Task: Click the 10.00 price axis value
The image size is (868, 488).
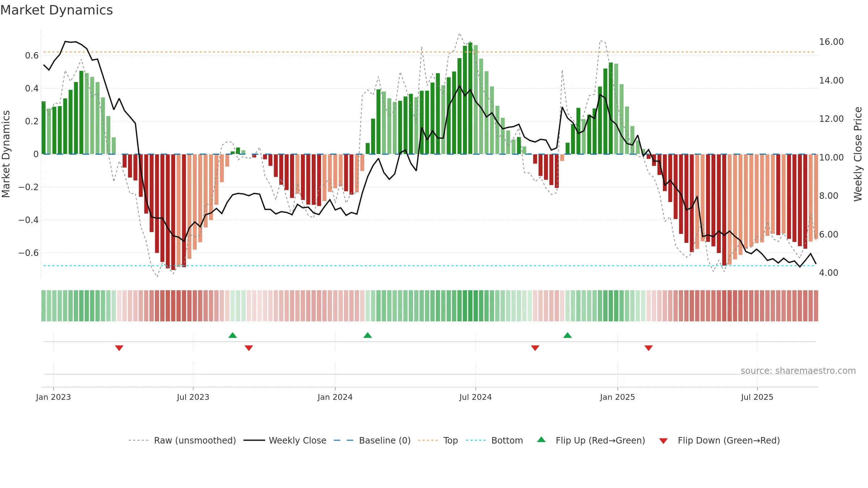Action: [x=831, y=157]
